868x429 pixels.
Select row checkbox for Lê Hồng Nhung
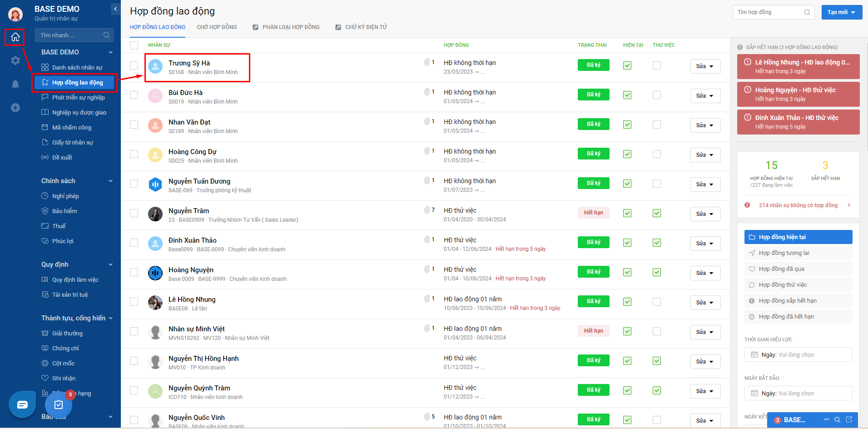click(x=134, y=302)
